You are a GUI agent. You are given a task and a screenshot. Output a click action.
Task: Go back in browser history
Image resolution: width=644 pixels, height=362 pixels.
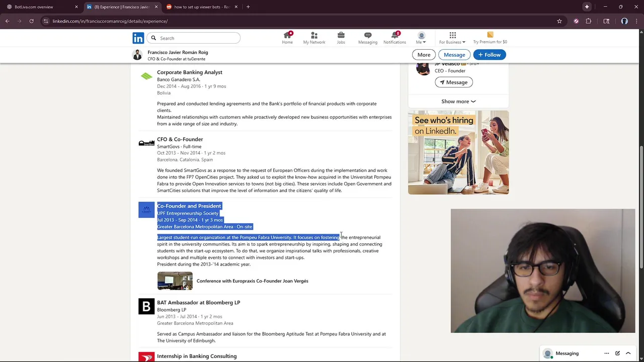(8, 21)
